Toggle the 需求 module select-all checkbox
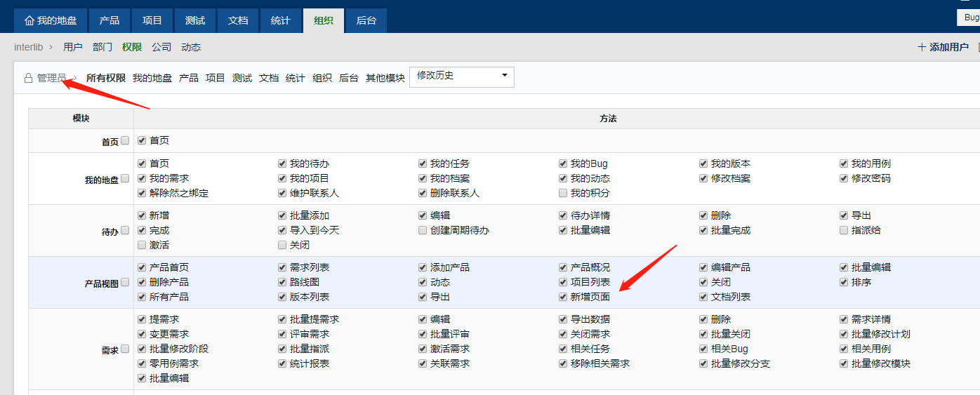This screenshot has width=980, height=395. [x=125, y=349]
